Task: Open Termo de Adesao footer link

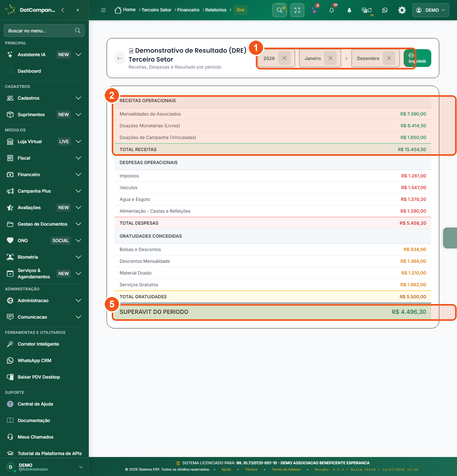Action: (286, 469)
